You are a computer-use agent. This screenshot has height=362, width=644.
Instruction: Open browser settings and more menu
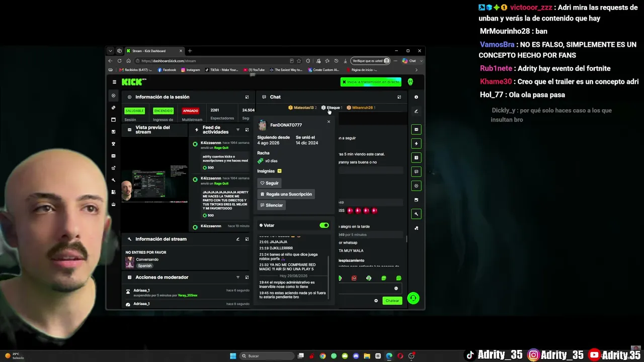pos(395,61)
